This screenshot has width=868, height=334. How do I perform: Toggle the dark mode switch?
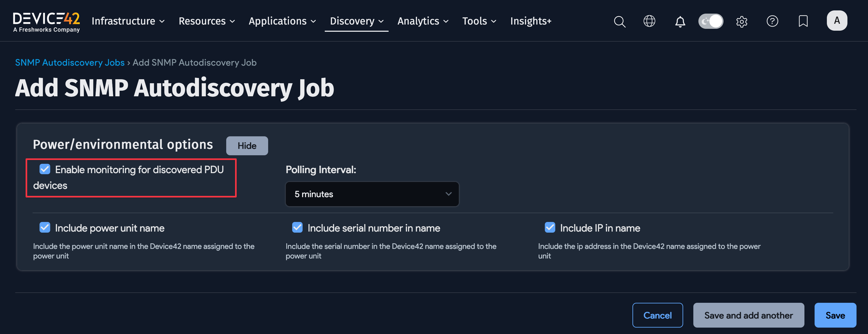711,21
